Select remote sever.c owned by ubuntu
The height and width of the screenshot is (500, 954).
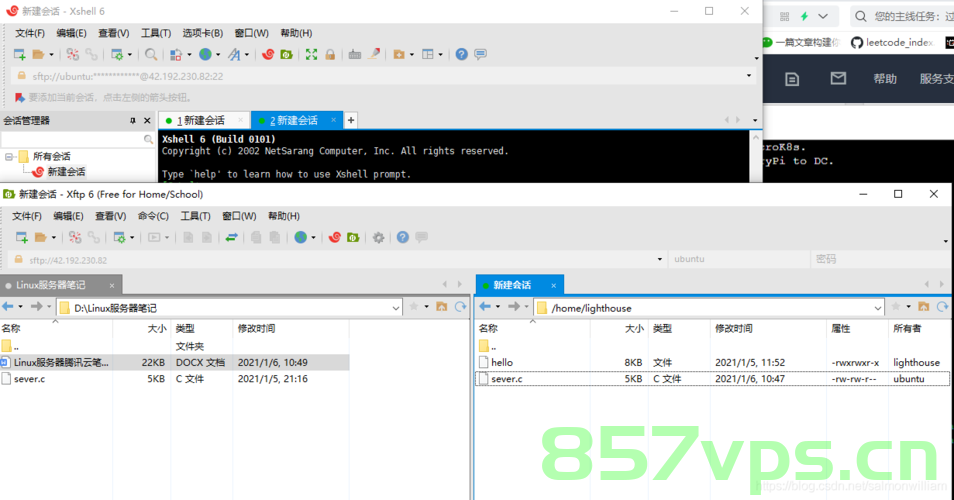tap(712, 379)
